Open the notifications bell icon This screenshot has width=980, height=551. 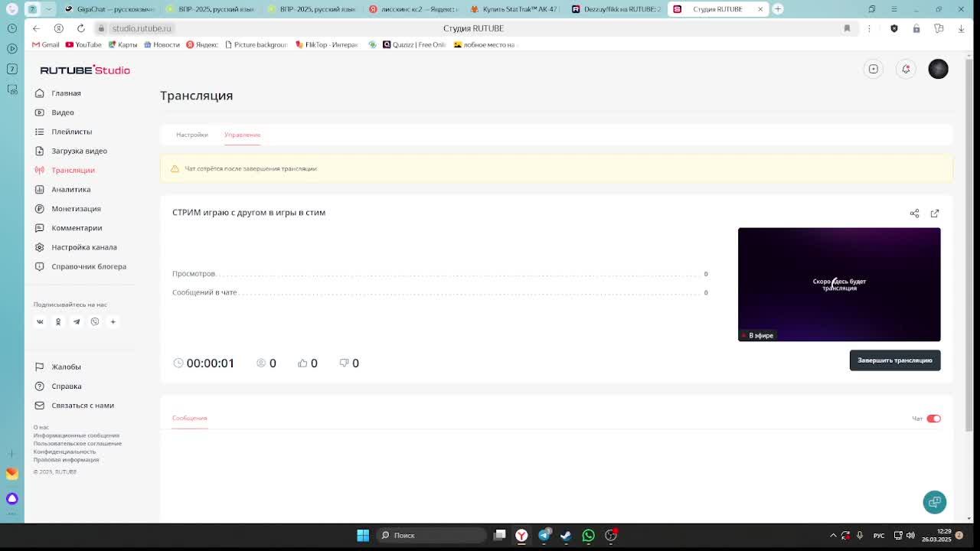point(906,69)
